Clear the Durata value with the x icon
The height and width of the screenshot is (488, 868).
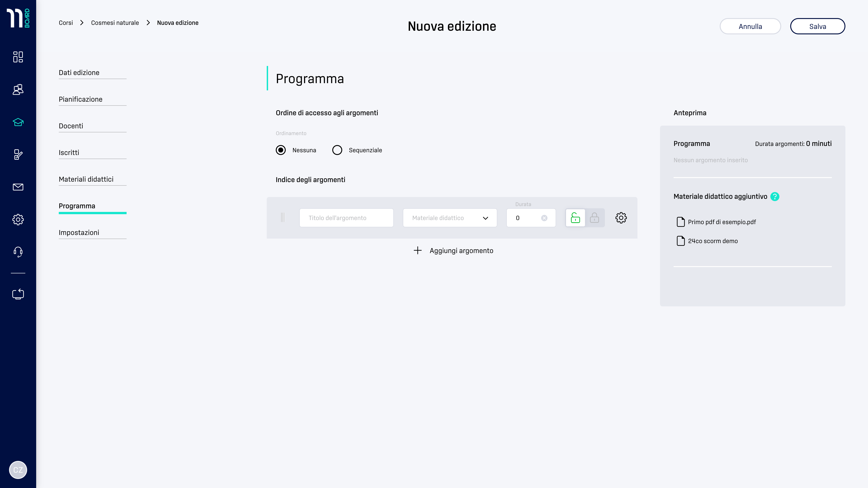pyautogui.click(x=544, y=218)
